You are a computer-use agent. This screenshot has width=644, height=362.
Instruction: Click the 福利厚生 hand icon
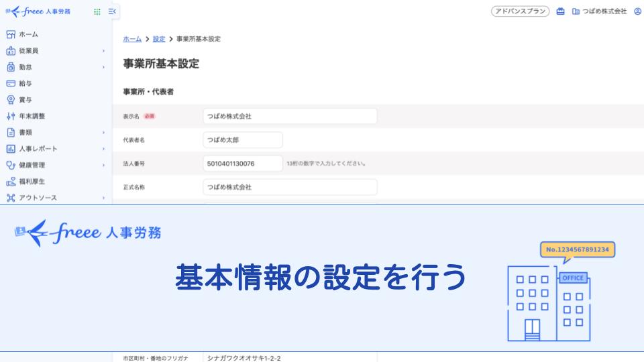tap(11, 182)
